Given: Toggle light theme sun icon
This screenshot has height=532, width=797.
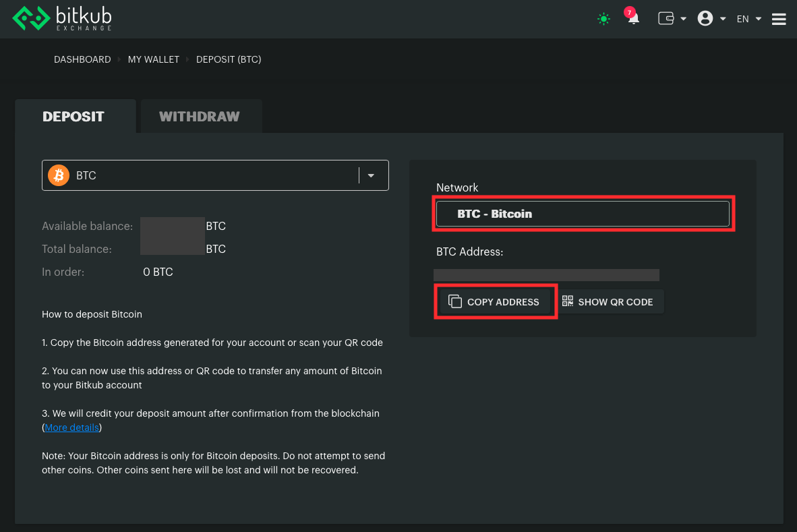Looking at the screenshot, I should coord(603,20).
